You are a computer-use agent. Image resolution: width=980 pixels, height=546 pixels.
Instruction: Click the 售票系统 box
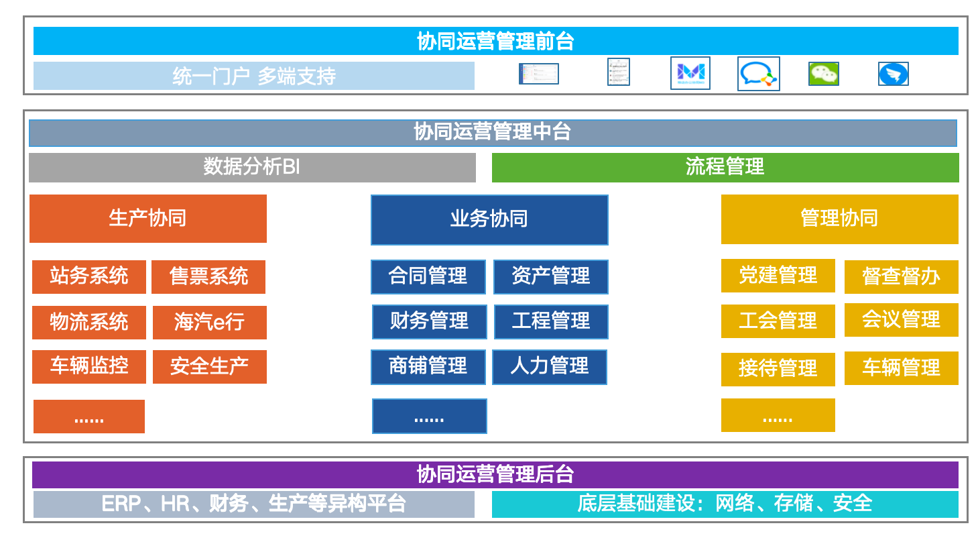tap(208, 276)
